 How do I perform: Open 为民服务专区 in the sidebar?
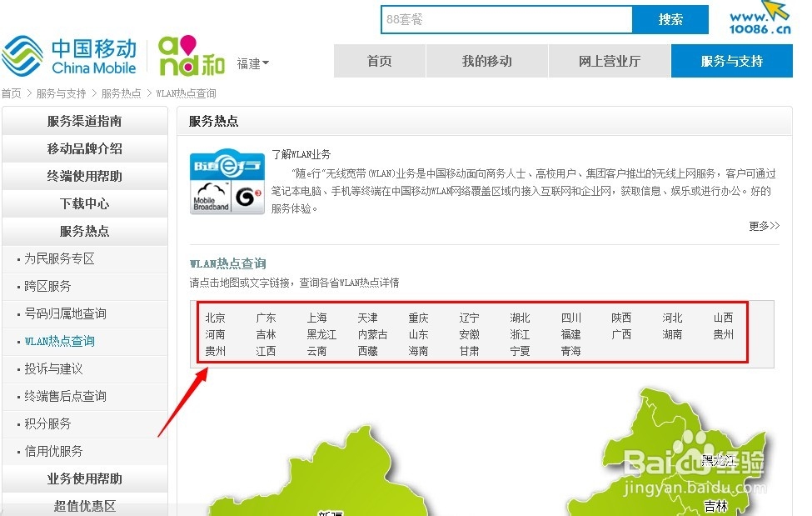coord(59,258)
